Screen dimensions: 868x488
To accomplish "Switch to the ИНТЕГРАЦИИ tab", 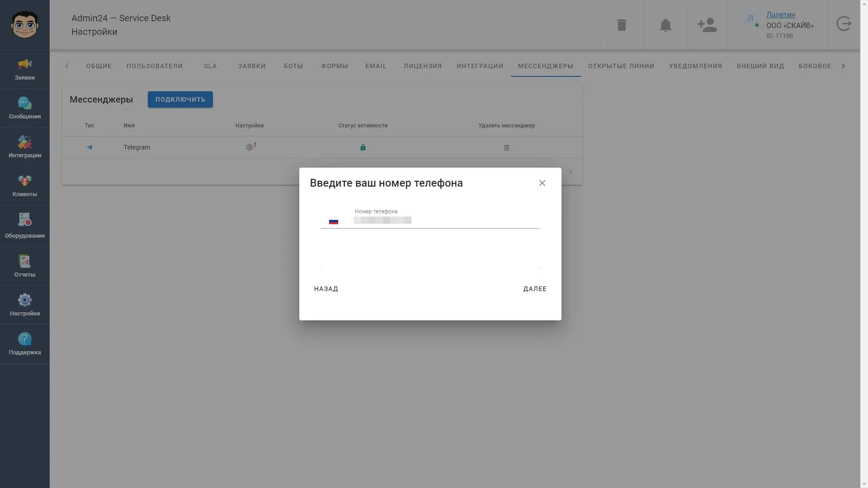I will point(480,66).
